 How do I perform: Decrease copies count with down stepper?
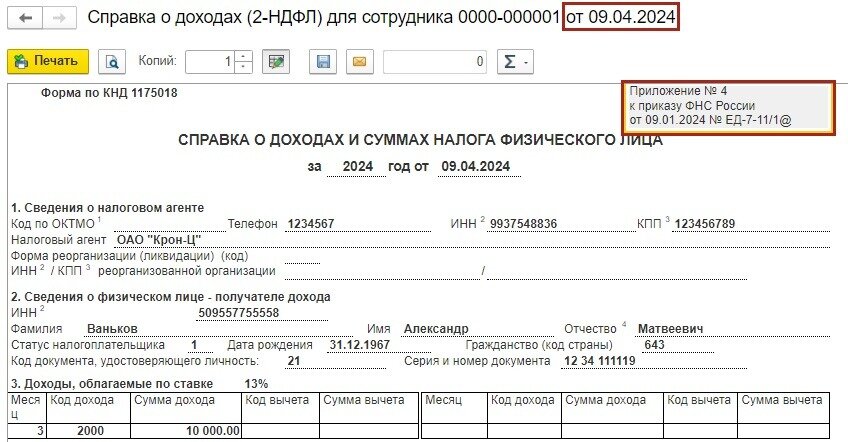coord(243,67)
